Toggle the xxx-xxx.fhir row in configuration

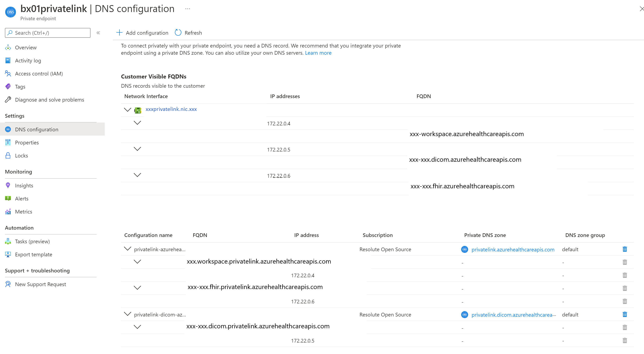pos(137,287)
